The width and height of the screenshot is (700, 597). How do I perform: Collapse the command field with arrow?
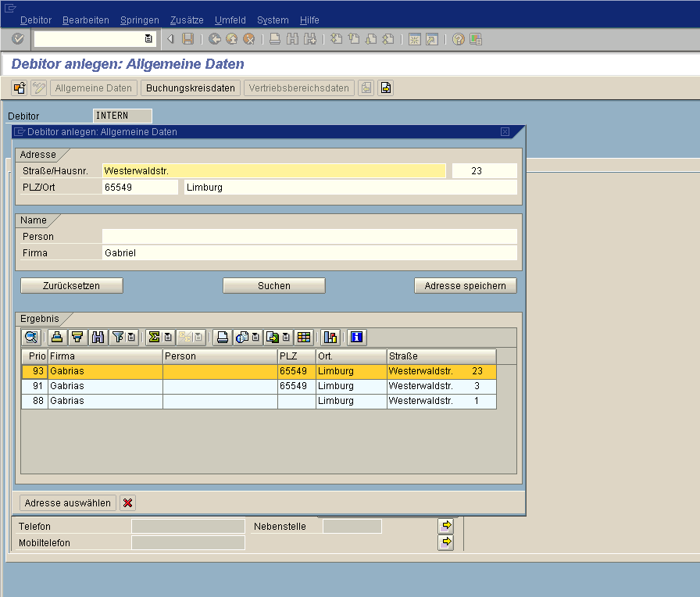click(x=170, y=39)
